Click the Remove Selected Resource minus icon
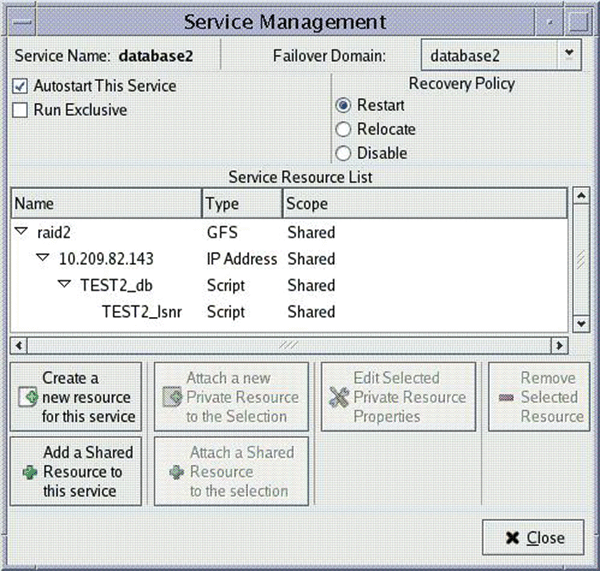The image size is (600, 571). click(x=505, y=398)
